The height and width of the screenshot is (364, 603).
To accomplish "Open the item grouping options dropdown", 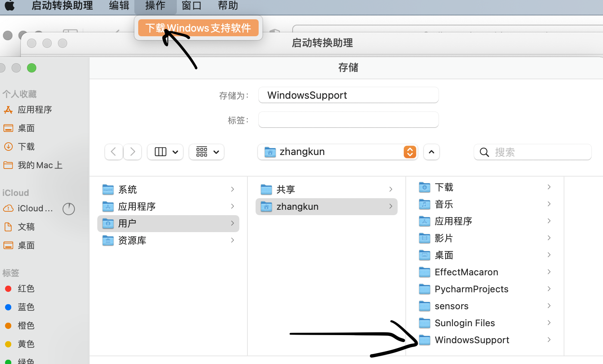I will point(207,152).
